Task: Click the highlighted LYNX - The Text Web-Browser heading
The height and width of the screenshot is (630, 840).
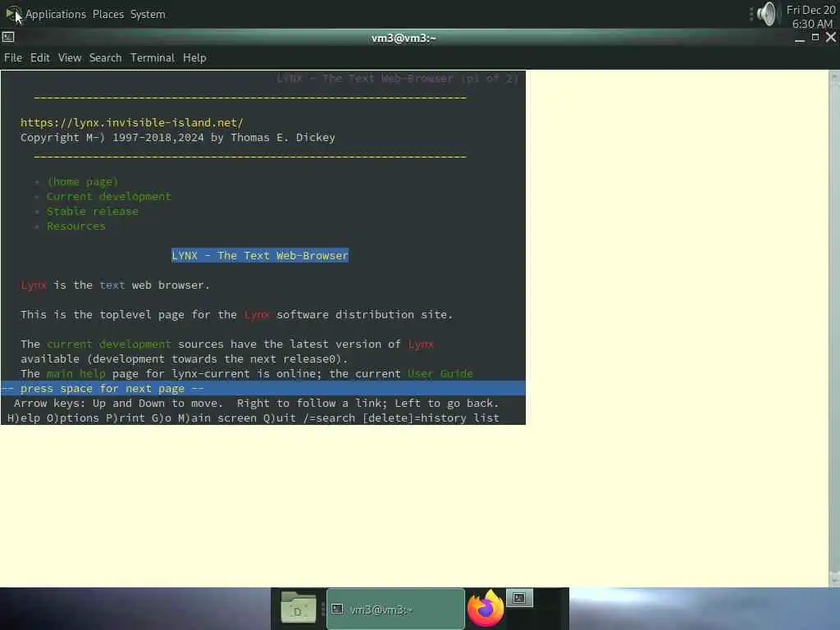Action: (260, 256)
